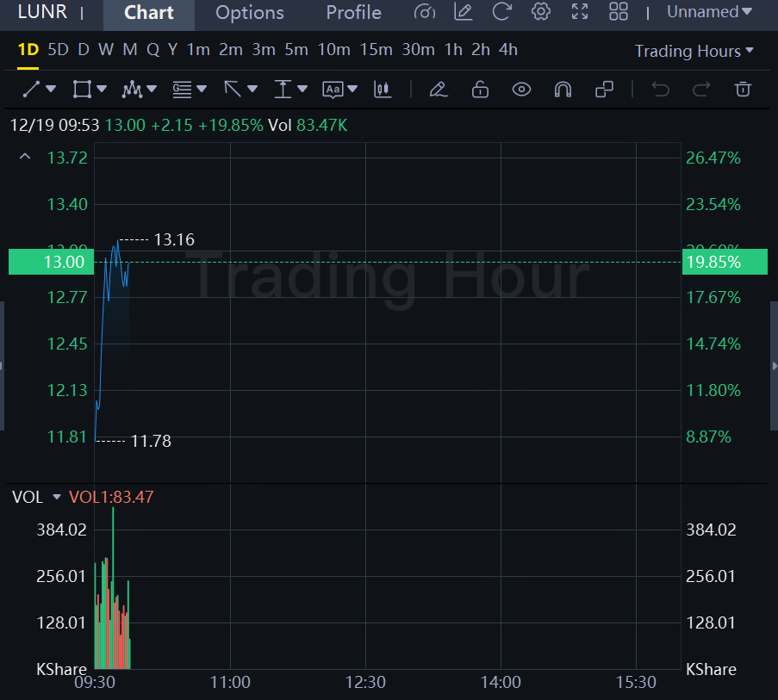The image size is (778, 700).
Task: Select the wave pattern drawing tool
Action: click(132, 90)
